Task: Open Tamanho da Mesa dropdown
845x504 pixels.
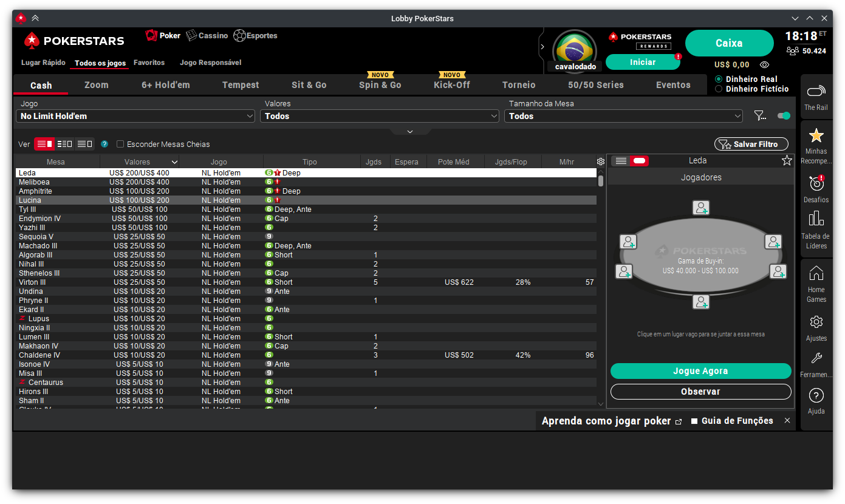Action: click(x=623, y=116)
